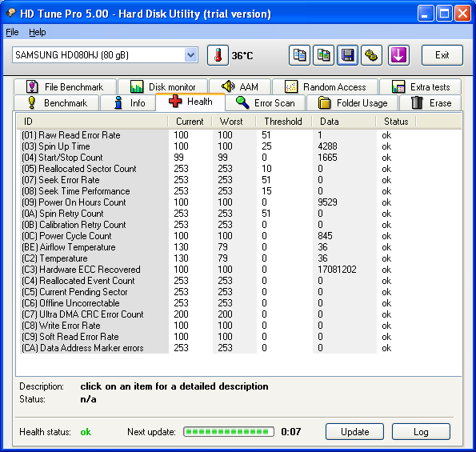
Task: Open the AAM tab
Action: tap(240, 87)
